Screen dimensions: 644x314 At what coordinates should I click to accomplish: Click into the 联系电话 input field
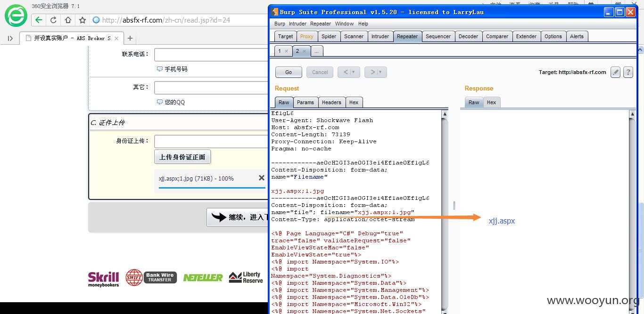211,55
